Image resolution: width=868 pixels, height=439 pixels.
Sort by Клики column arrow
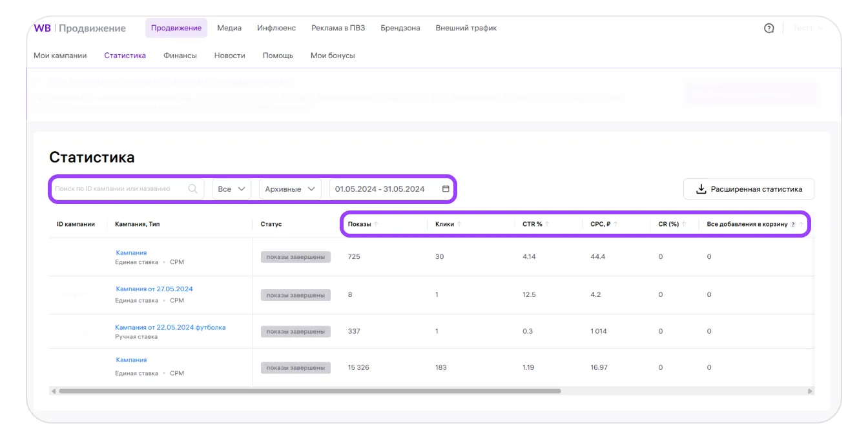click(x=459, y=224)
